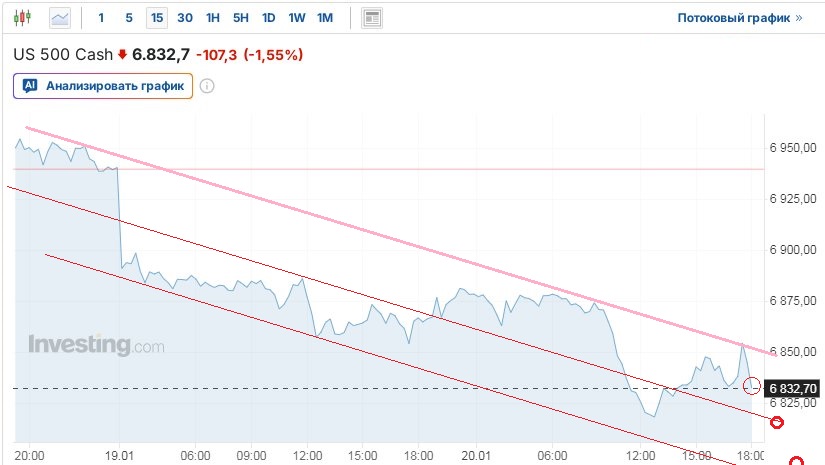Image resolution: width=825 pixels, height=465 pixels.
Task: Open the news layout icon
Action: (x=372, y=18)
